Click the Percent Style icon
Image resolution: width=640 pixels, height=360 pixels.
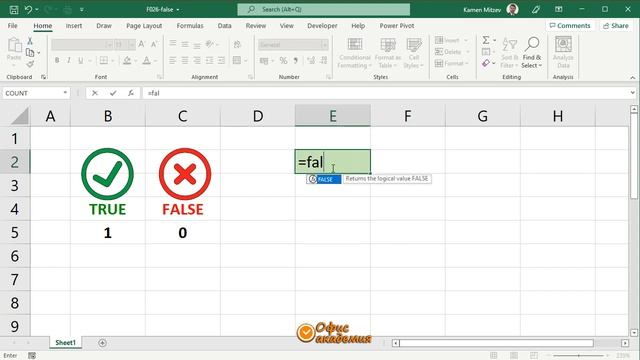pos(283,61)
